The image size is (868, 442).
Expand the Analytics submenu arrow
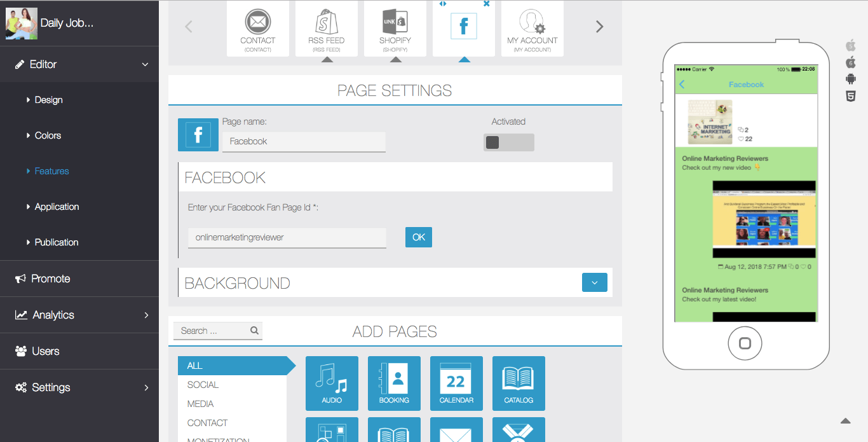[x=146, y=315]
